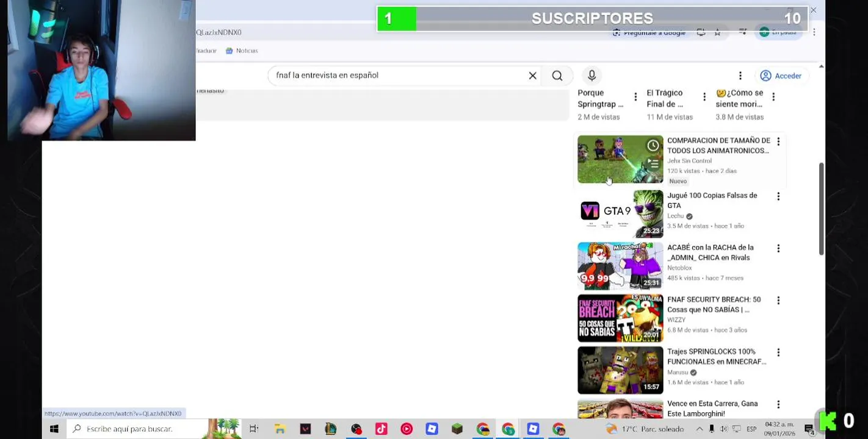Open options for 'Trajes SPRINGLOCKS 100%' video
This screenshot has width=868, height=439.
coord(778,352)
